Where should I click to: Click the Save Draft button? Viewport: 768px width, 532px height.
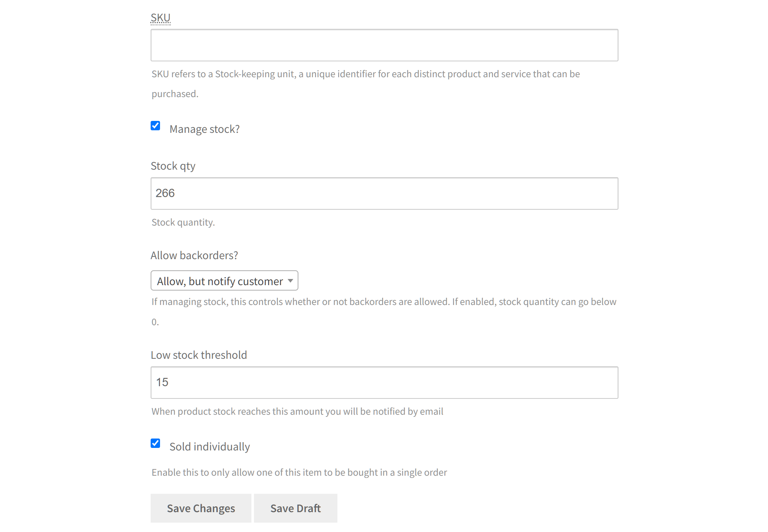point(295,508)
